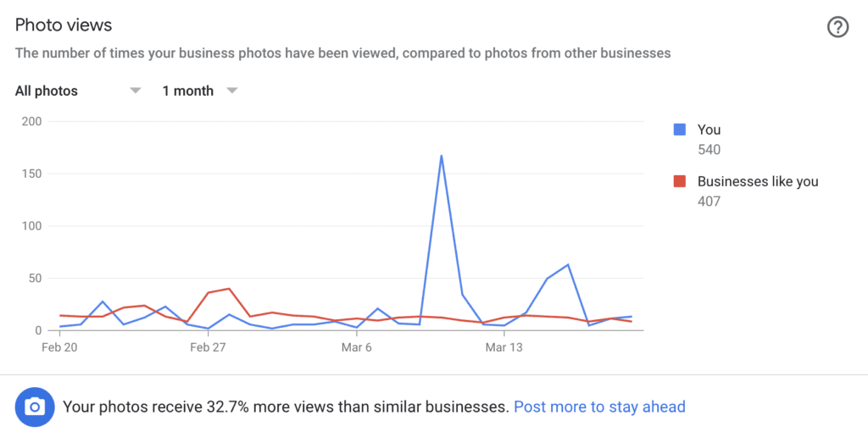Click the blue camera icon
This screenshot has width=868, height=437.
coord(35,407)
